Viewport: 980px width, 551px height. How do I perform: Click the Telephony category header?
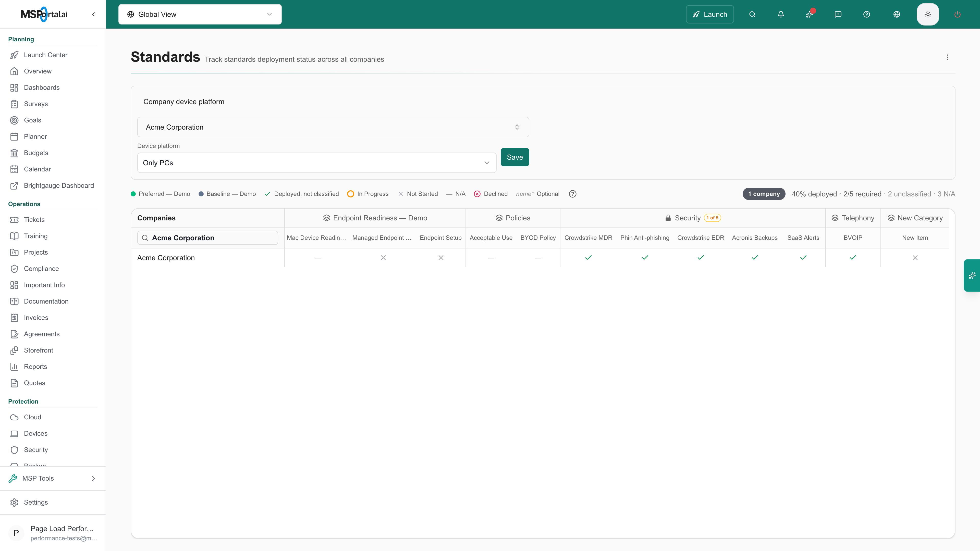coord(853,218)
